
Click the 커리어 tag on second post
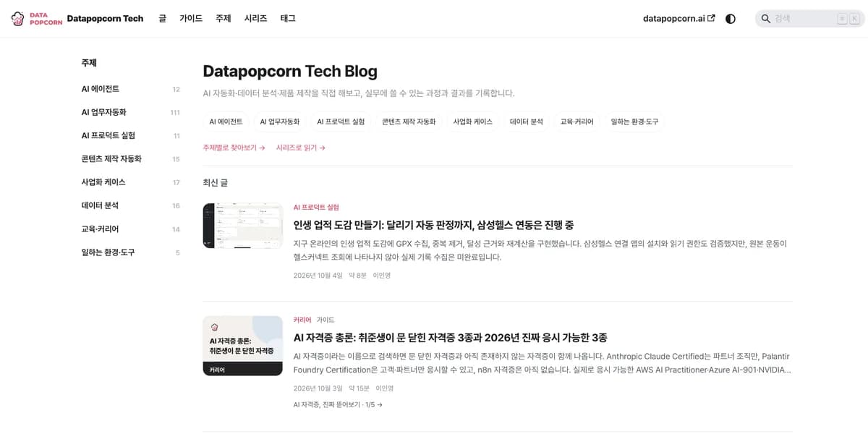coord(302,320)
